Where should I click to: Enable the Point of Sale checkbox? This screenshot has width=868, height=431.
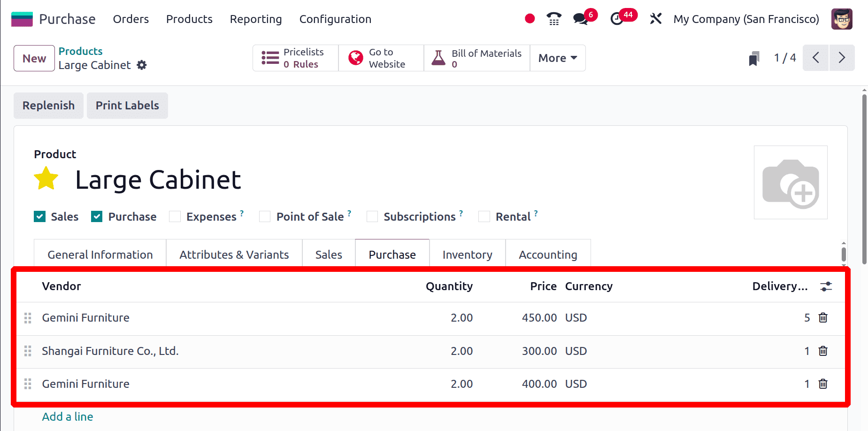pos(265,216)
